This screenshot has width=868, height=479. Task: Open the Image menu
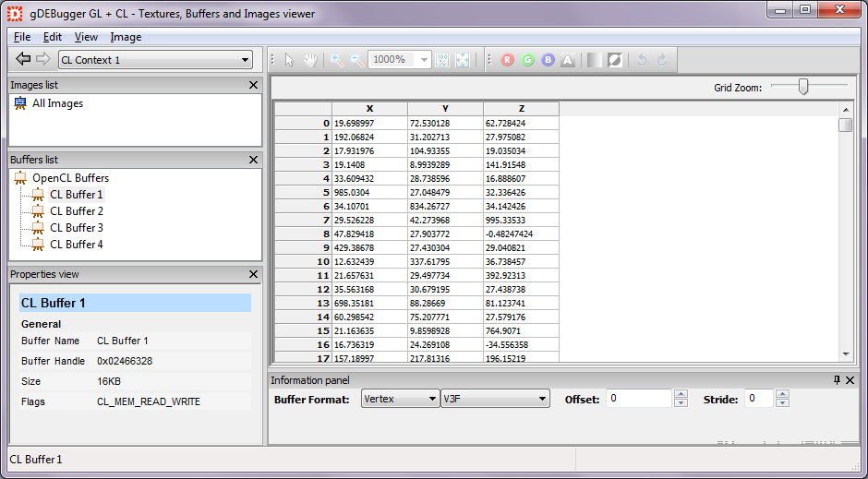[x=126, y=37]
